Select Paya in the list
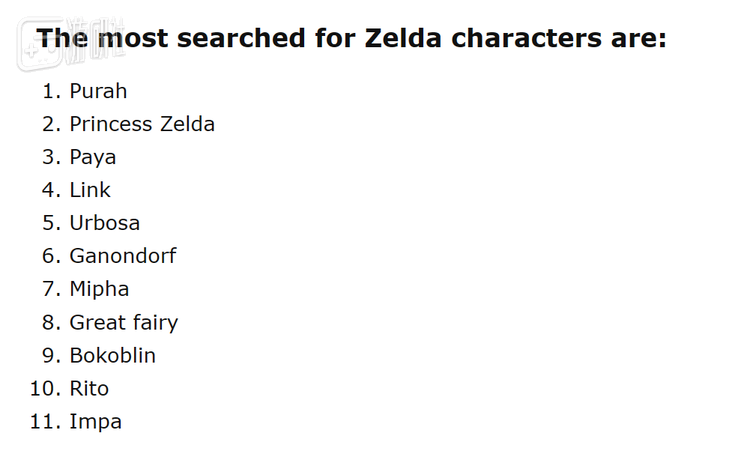This screenshot has height=454, width=750. tap(92, 157)
